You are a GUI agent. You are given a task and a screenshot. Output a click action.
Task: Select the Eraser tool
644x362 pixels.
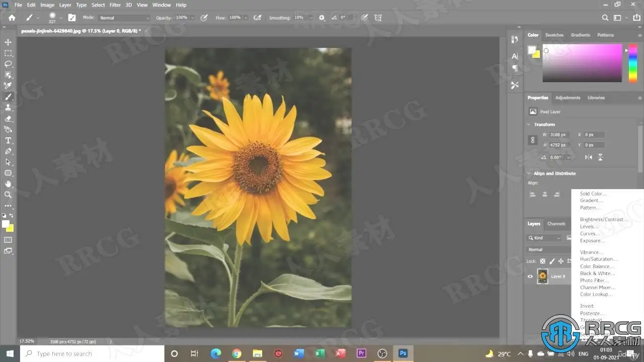coord(8,119)
